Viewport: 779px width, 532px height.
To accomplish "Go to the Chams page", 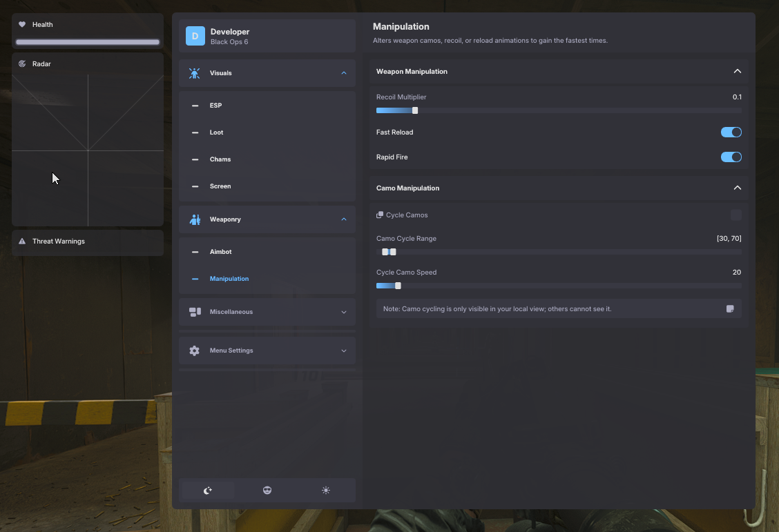I will click(220, 159).
